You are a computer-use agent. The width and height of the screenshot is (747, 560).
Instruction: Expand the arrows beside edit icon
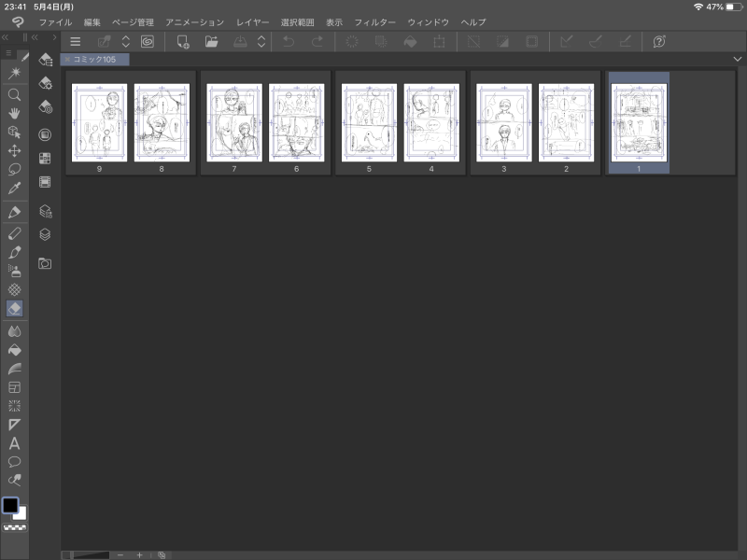126,41
